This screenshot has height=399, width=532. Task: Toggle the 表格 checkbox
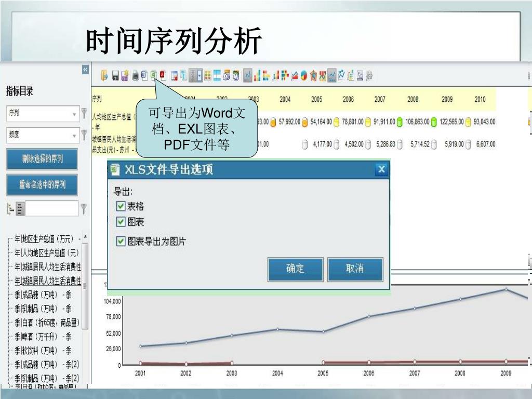[x=121, y=206]
